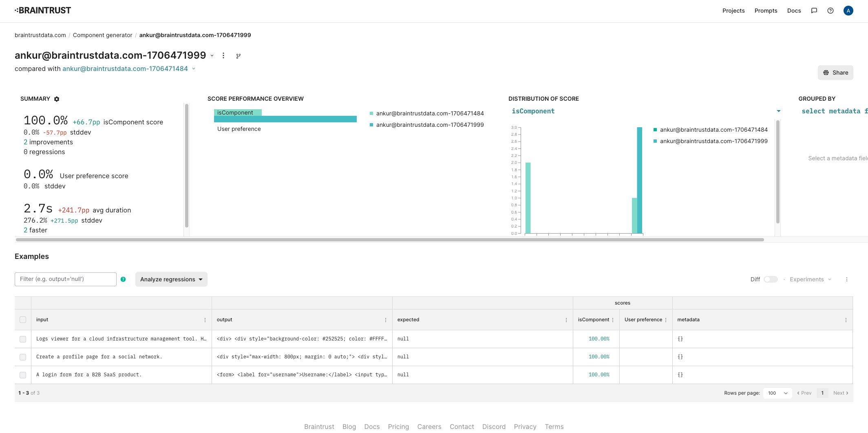Viewport: 868px width, 433px height.
Task: Click the summary panel vertical scrollbar
Action: pyautogui.click(x=187, y=165)
